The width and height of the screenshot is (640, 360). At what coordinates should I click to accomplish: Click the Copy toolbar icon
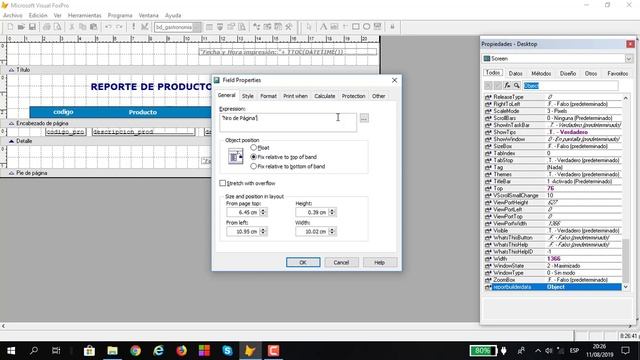pyautogui.click(x=82, y=27)
